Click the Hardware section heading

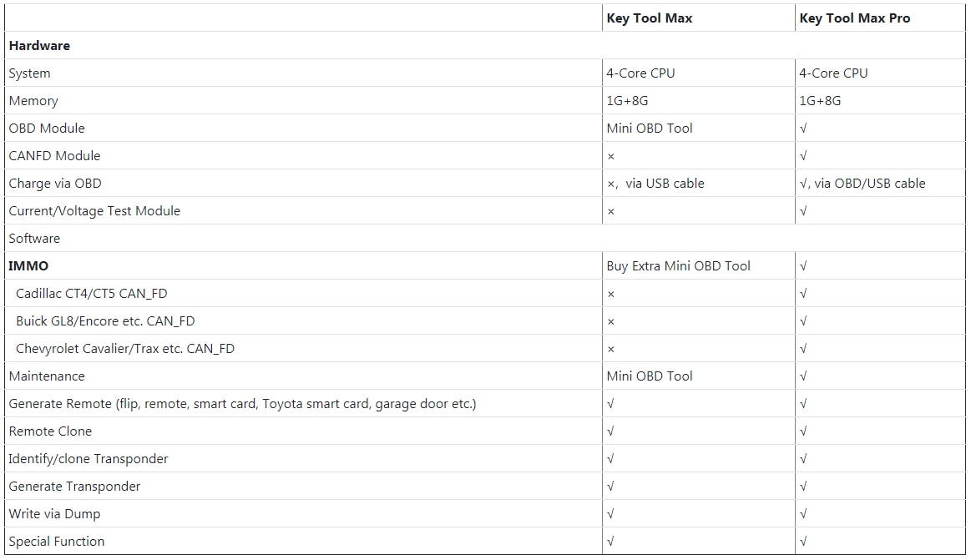click(39, 46)
